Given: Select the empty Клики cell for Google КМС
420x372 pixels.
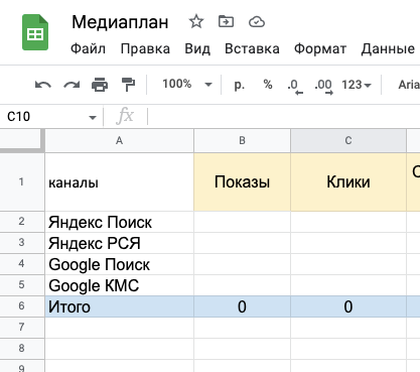Looking at the screenshot, I should point(348,285).
